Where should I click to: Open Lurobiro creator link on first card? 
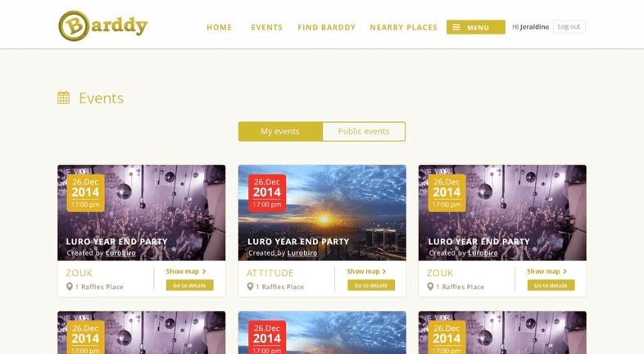point(120,253)
